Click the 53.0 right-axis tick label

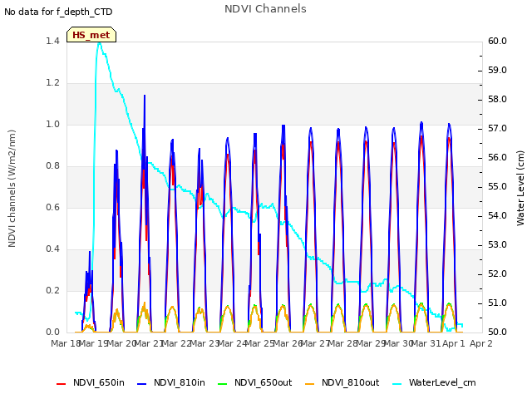point(497,245)
